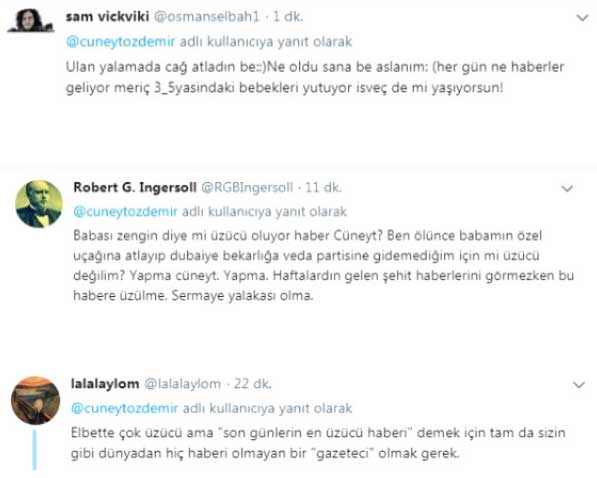The width and height of the screenshot is (597, 478).
Task: Open the dropdown arrow on Robert G. Ingersoll's tweet
Action: pyautogui.click(x=567, y=188)
